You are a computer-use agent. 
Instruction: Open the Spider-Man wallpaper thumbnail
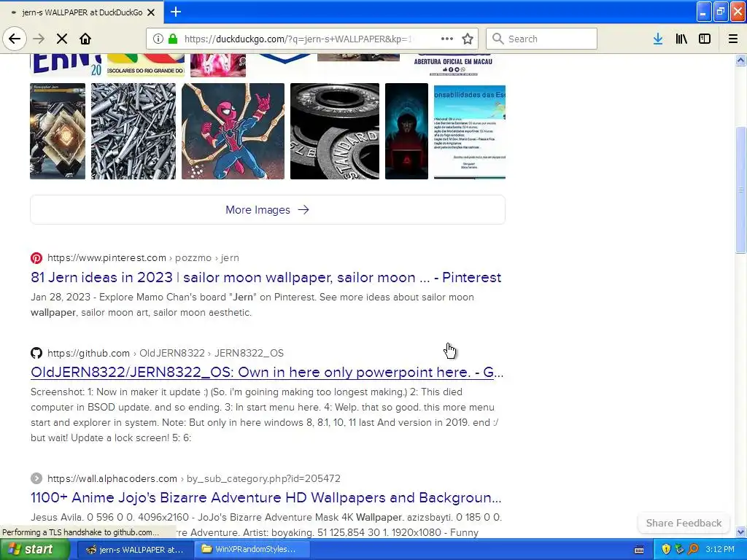click(233, 131)
